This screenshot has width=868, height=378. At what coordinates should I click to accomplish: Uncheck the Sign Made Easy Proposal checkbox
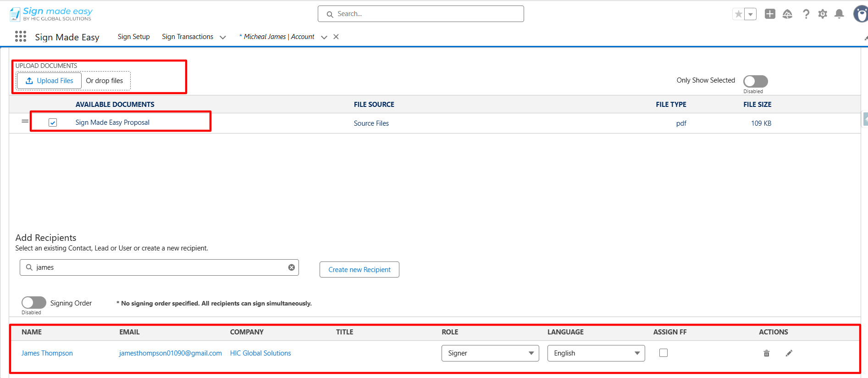[53, 122]
